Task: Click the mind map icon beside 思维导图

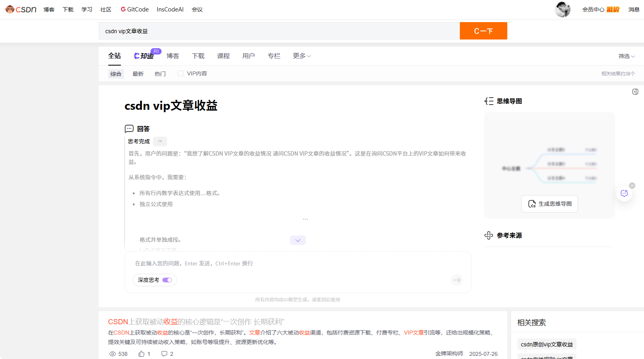Action: coord(489,101)
